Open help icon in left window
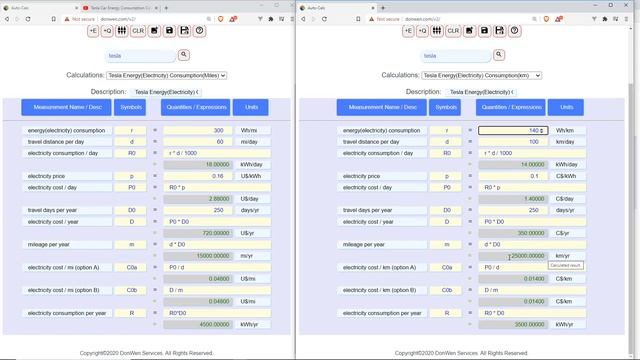640x360 pixels. pos(200,31)
